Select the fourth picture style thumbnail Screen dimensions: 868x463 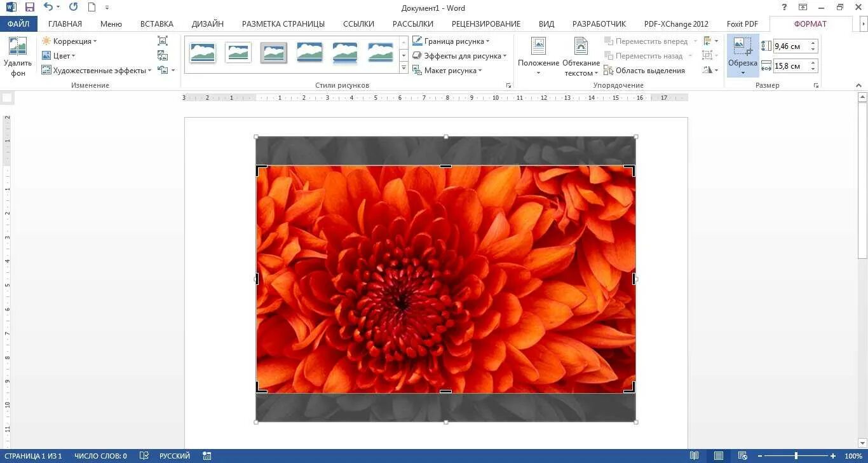[x=309, y=53]
